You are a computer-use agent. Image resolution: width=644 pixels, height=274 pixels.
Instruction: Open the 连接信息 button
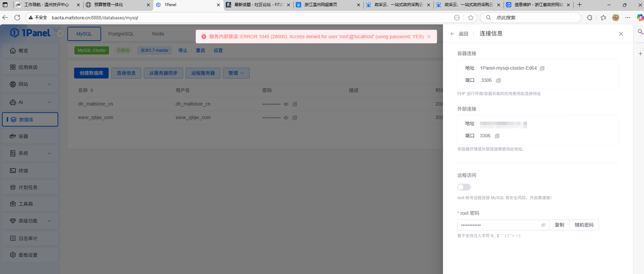(x=126, y=73)
